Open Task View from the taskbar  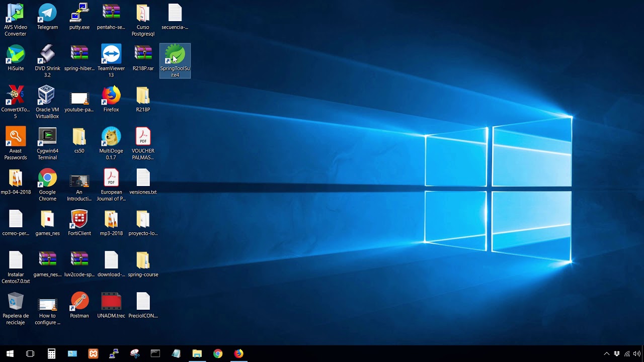30,353
